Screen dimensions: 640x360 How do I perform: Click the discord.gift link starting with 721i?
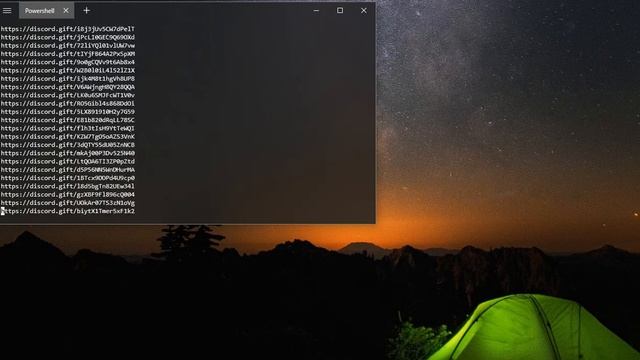click(67, 46)
